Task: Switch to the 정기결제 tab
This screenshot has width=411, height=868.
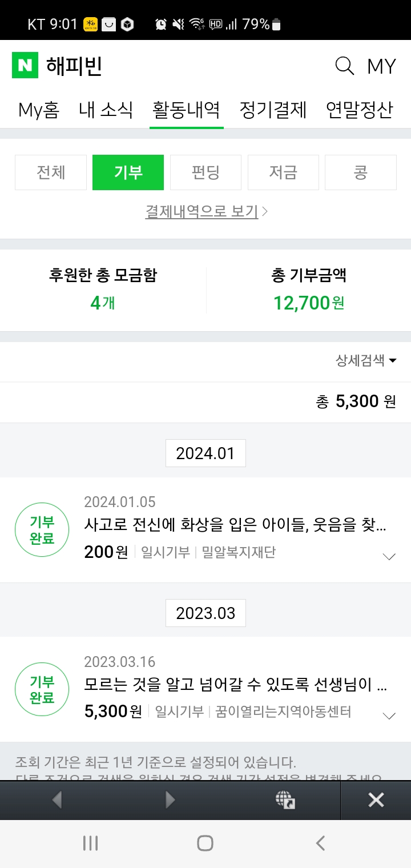Action: pos(273,110)
